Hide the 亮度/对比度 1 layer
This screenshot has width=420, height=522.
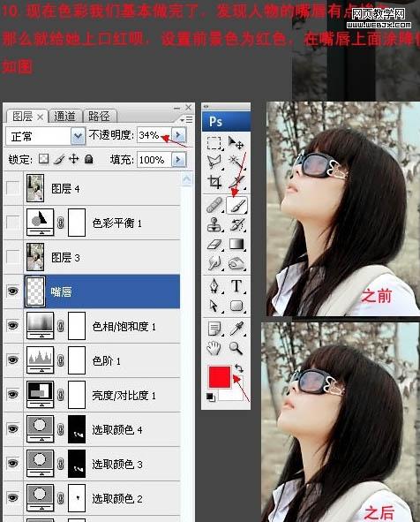click(x=12, y=395)
